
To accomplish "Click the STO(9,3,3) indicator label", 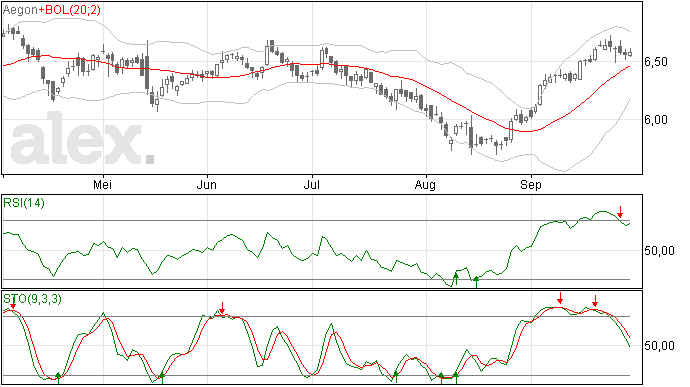I will pyautogui.click(x=32, y=299).
